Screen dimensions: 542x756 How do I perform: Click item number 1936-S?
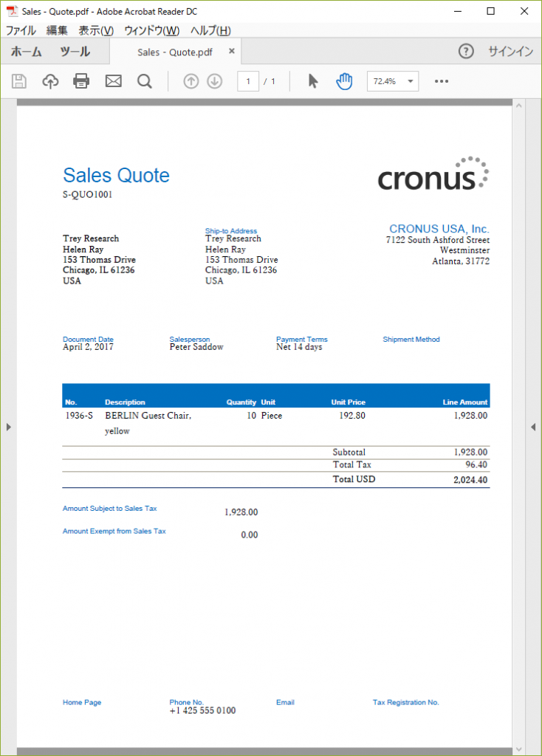click(79, 415)
